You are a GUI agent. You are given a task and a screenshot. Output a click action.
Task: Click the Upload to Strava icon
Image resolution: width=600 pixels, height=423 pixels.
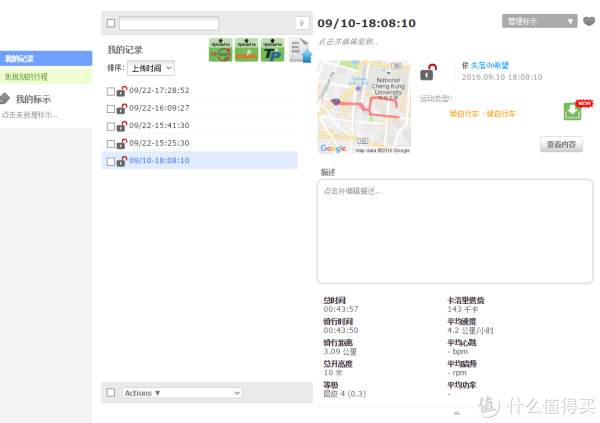click(x=246, y=50)
